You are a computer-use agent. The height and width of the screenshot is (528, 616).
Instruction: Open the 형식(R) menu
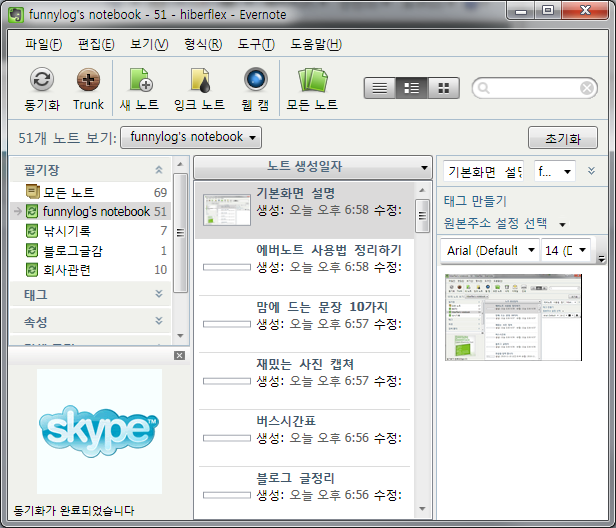coord(203,44)
